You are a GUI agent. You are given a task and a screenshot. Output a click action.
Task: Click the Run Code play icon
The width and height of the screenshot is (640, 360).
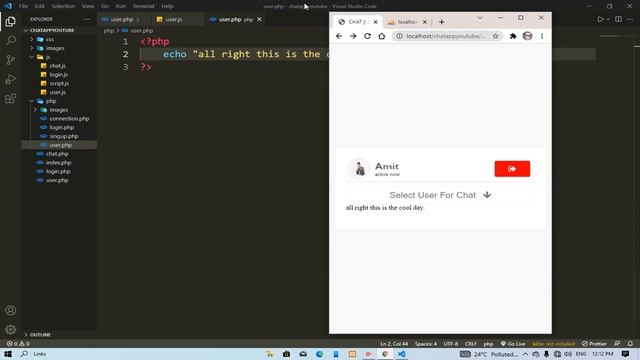600,19
